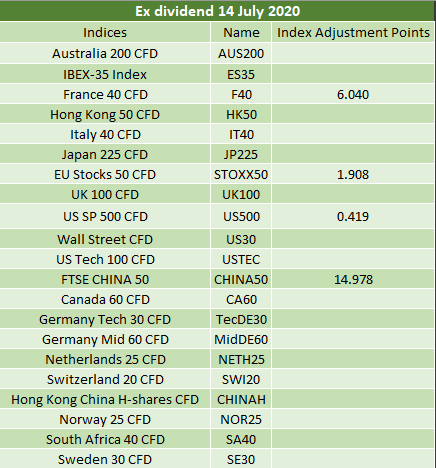
Task: Click the JP225 name cell
Action: coord(241,154)
